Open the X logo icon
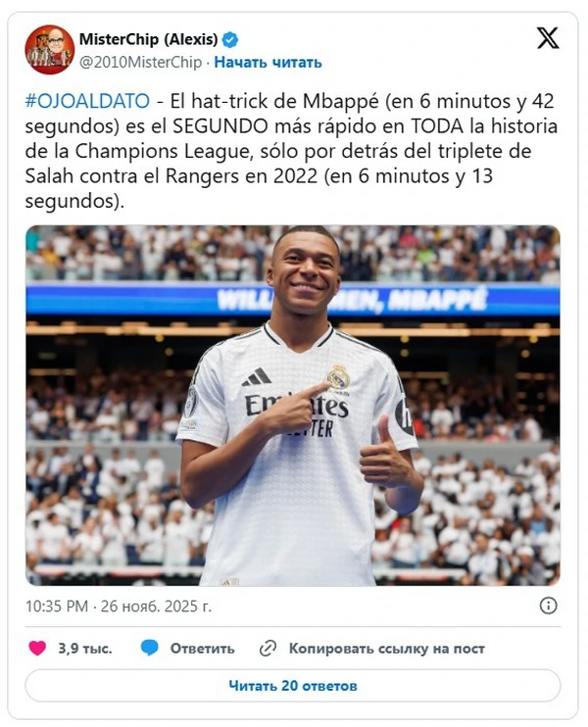The width and height of the screenshot is (588, 727). click(x=548, y=38)
